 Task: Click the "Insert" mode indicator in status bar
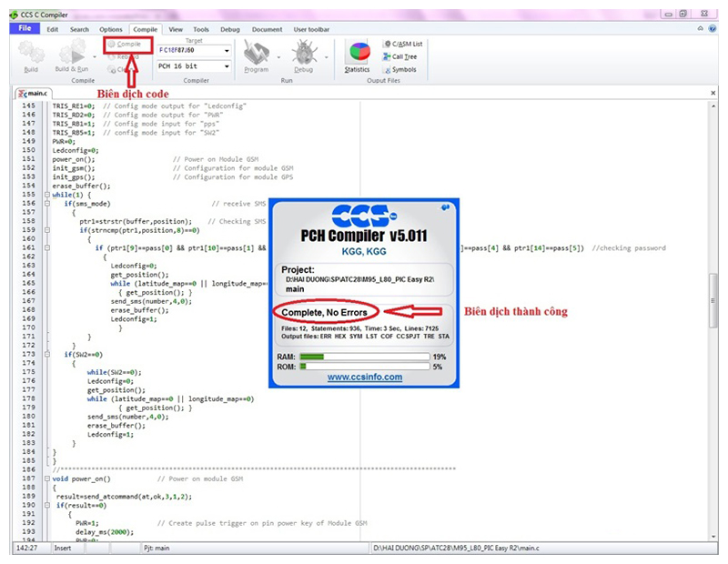coord(63,549)
